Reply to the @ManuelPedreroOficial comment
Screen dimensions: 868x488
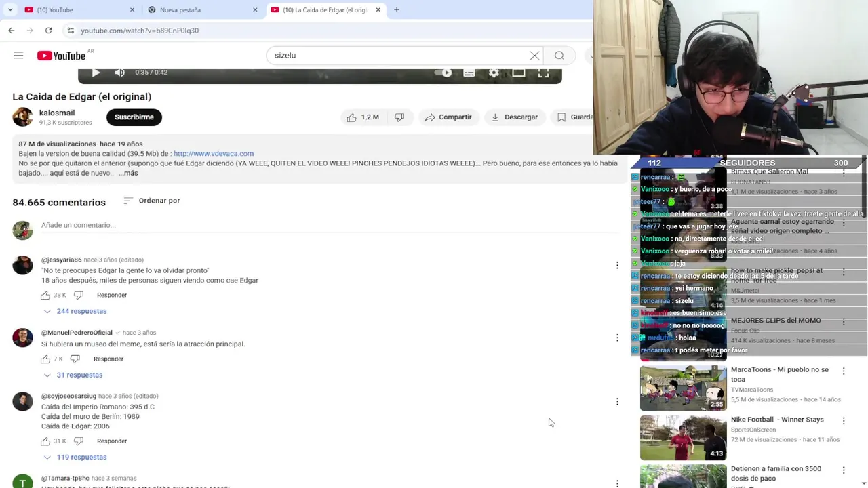tap(108, 359)
